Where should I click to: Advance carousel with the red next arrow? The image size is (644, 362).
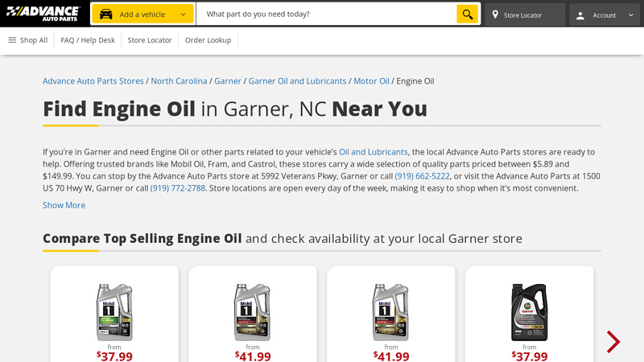coord(613,341)
